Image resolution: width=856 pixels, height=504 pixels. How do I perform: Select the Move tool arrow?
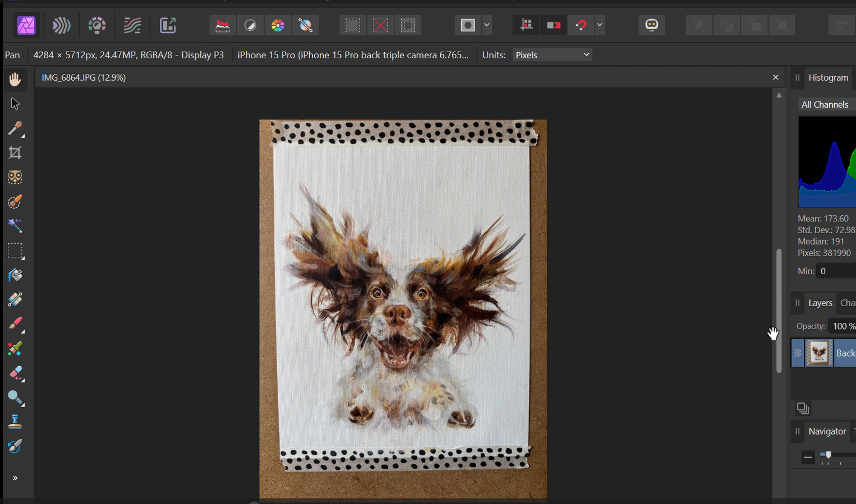pos(15,104)
